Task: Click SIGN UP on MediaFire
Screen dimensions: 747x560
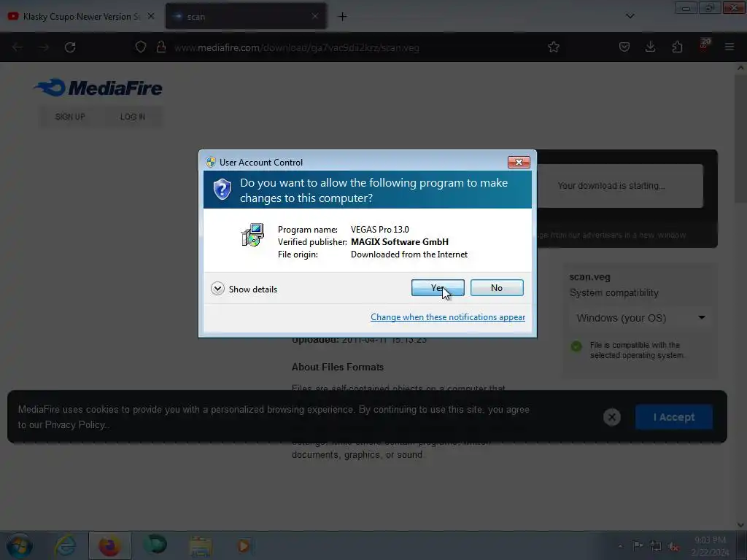Action: (x=70, y=117)
